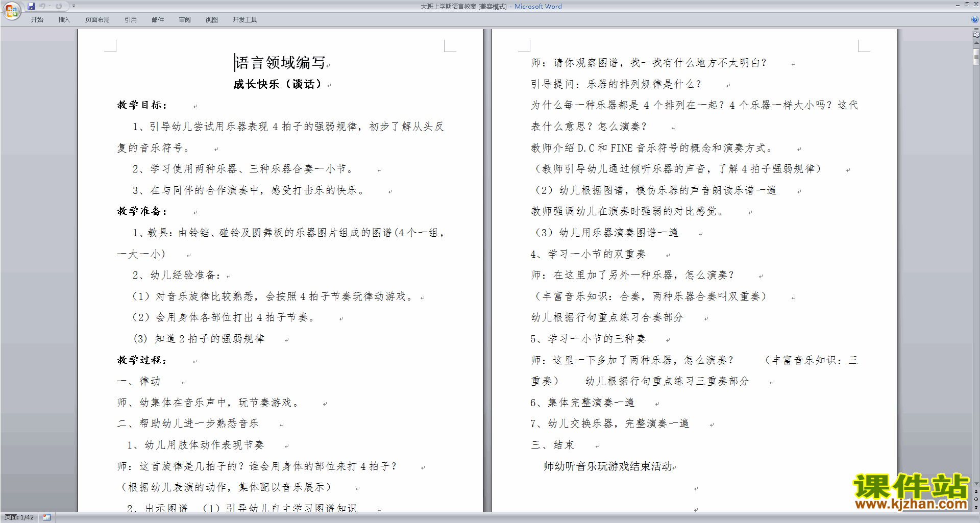Click the vertical scrollbar up arrow
The height and width of the screenshot is (523, 980).
(x=976, y=43)
